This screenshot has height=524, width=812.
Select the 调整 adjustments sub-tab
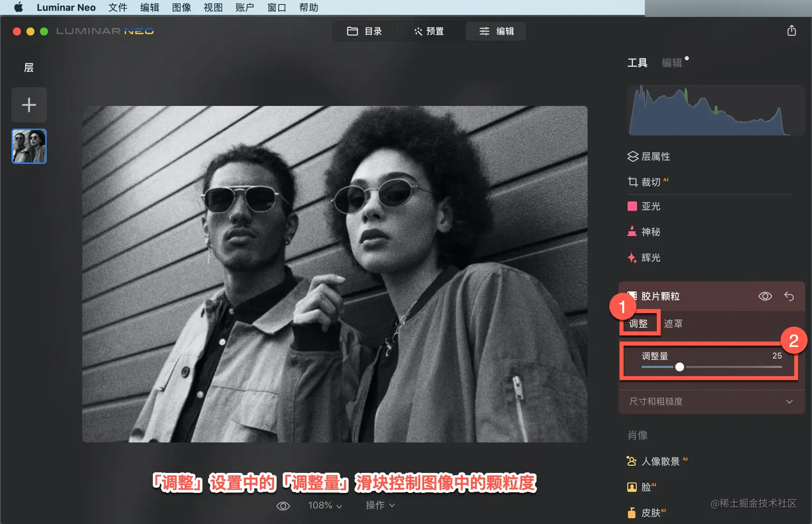coord(639,324)
